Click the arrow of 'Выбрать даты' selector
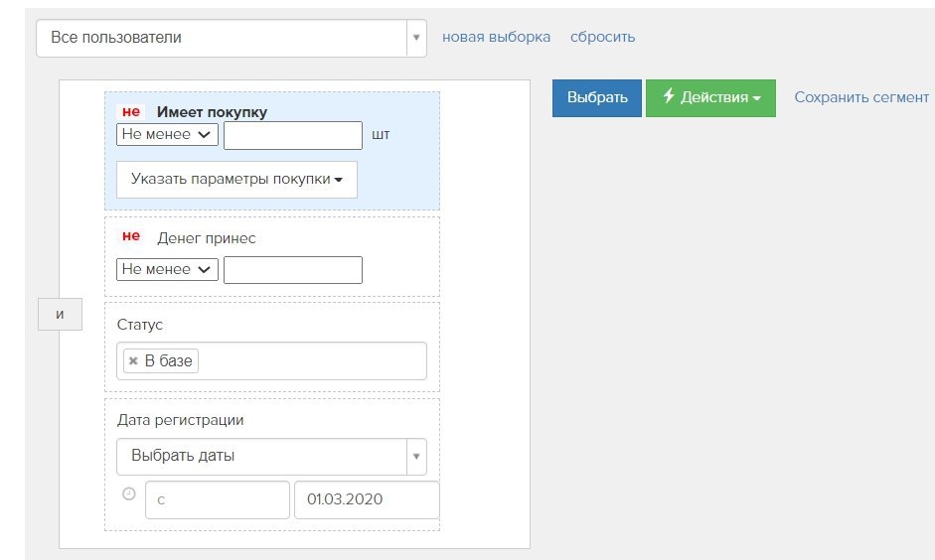This screenshot has height=560, width=935. click(x=416, y=457)
